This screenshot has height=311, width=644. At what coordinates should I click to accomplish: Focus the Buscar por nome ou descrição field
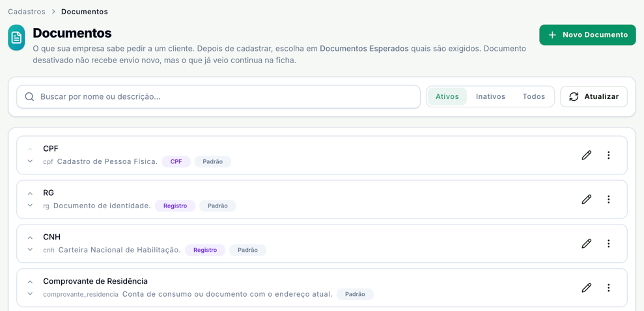[x=219, y=97]
